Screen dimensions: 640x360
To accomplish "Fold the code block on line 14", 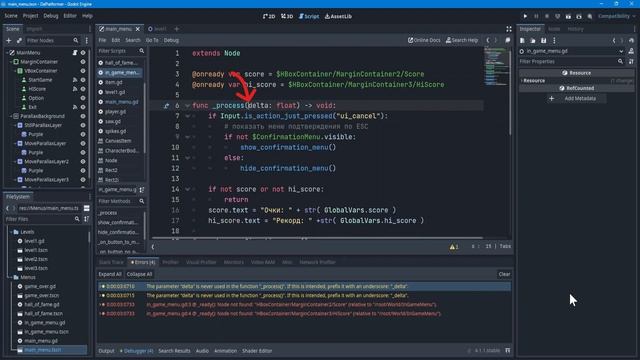I will 187,189.
